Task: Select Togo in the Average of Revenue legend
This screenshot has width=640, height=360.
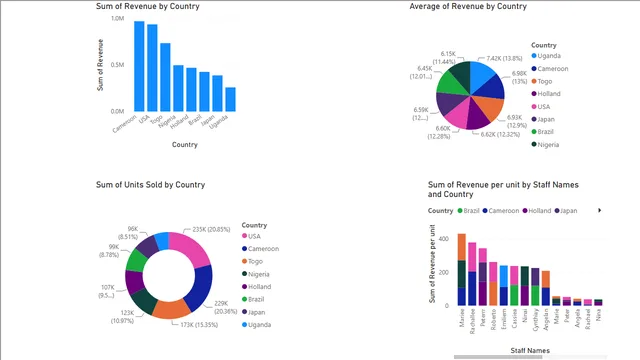Action: [542, 81]
